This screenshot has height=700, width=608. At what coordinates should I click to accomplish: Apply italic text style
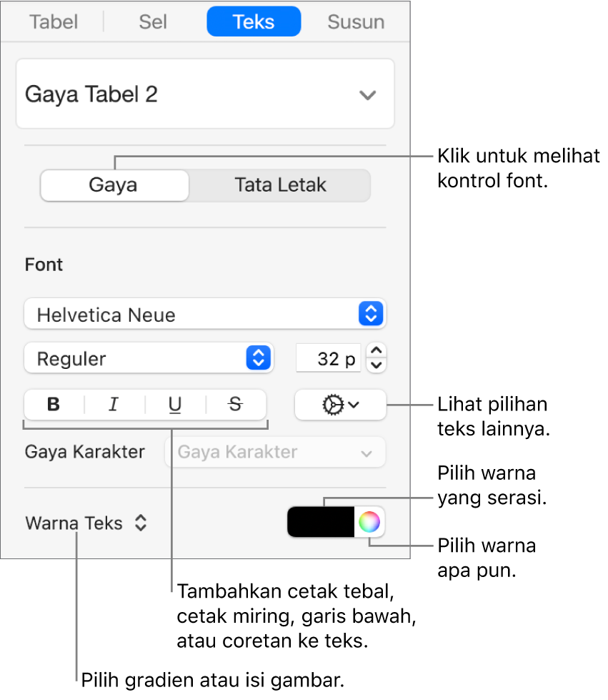pyautogui.click(x=113, y=405)
